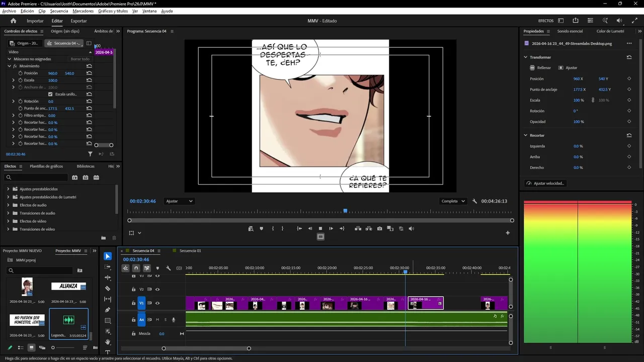Click Mark In in Program monitor
This screenshot has height=362, width=644.
coord(273,228)
